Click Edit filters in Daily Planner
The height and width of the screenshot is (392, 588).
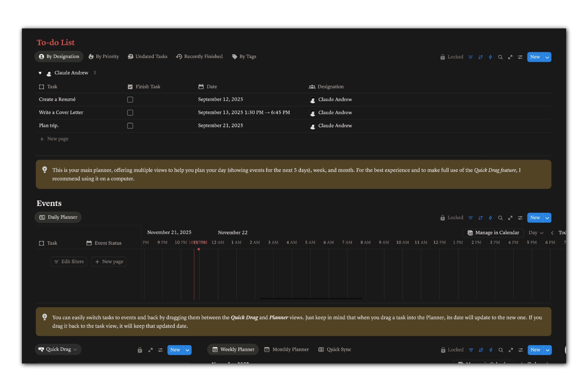[69, 262]
